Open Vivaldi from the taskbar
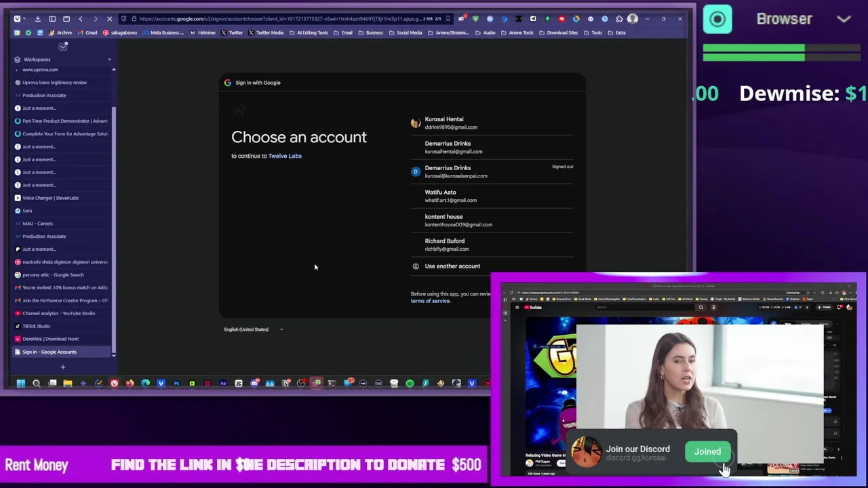868x488 pixels. (x=115, y=384)
